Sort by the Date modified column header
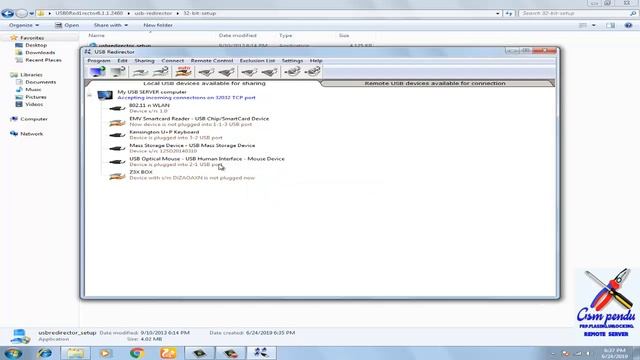This screenshot has width=640, height=360. coord(238,36)
